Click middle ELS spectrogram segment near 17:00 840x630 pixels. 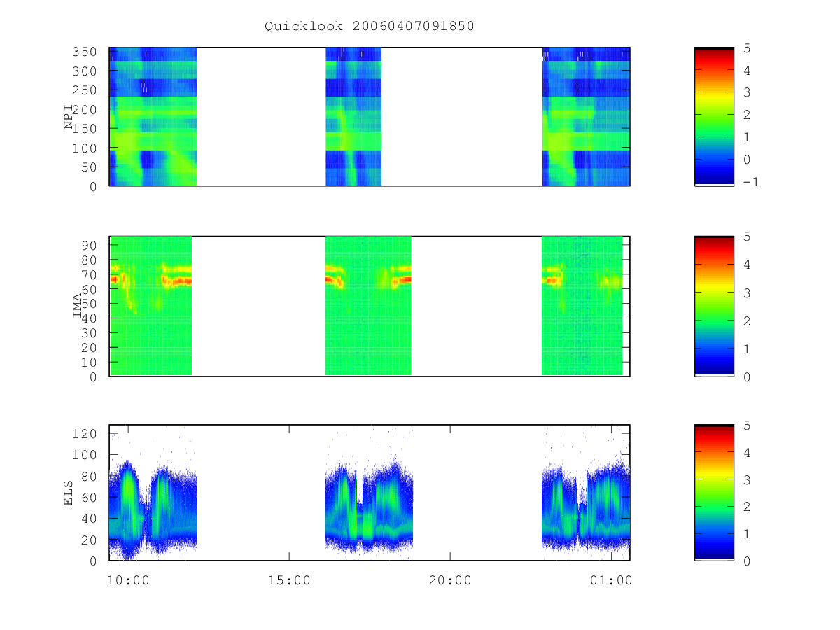point(369,507)
